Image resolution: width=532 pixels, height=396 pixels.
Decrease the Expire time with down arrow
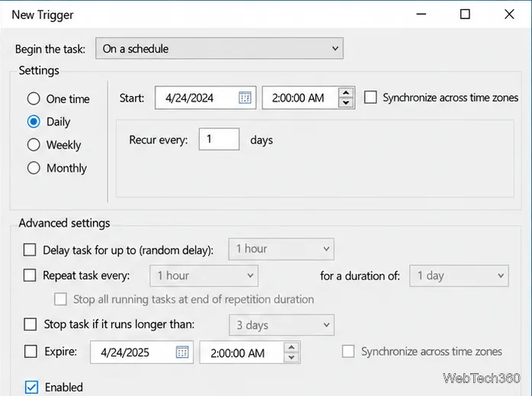click(x=291, y=357)
